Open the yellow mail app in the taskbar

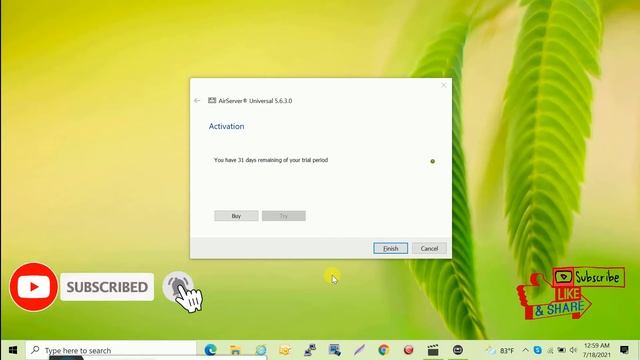click(285, 350)
